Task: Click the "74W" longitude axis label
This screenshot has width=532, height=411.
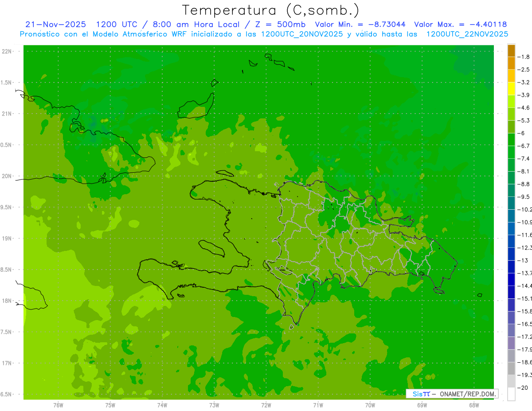Action: click(x=162, y=405)
